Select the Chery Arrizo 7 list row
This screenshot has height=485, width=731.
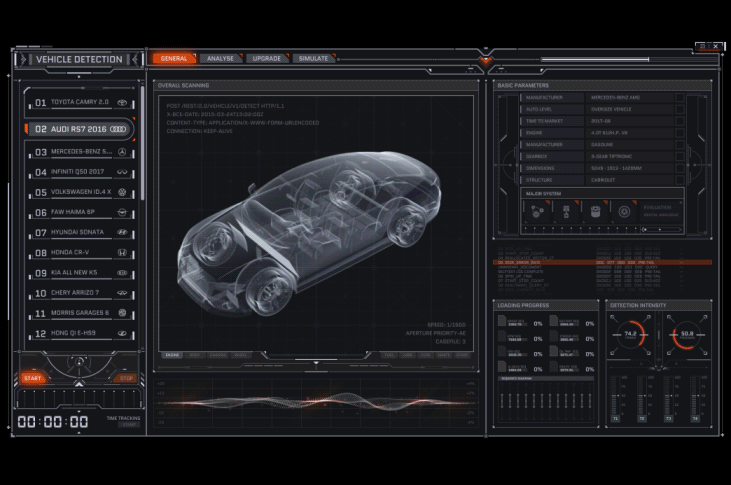pos(82,293)
